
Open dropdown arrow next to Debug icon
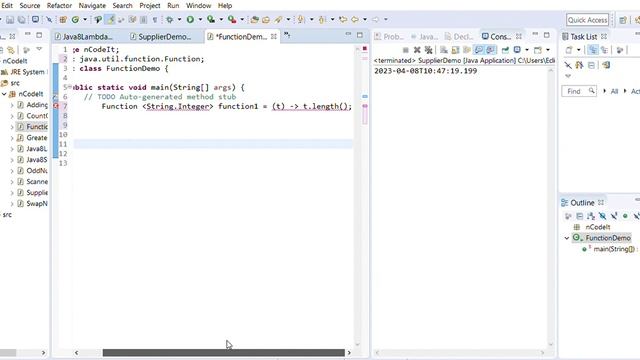coord(179,19)
